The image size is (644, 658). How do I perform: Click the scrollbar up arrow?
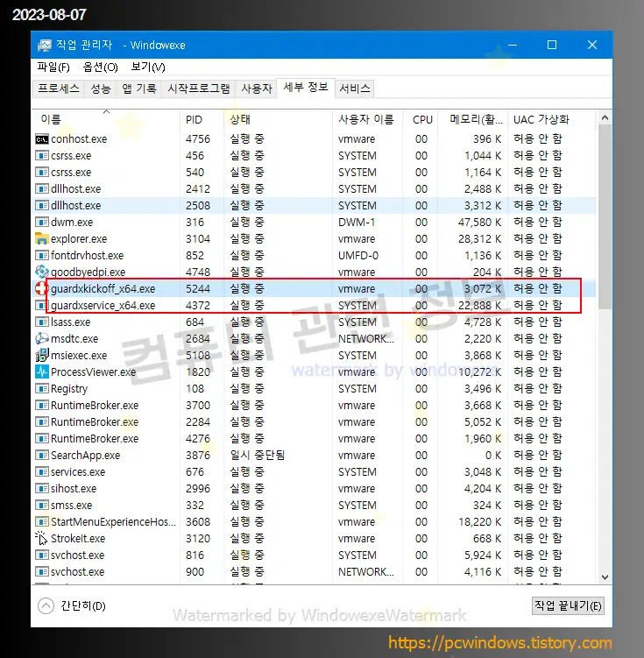605,118
